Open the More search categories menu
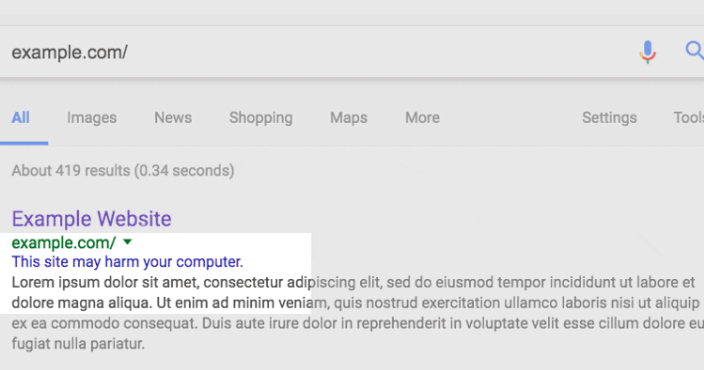 click(422, 118)
